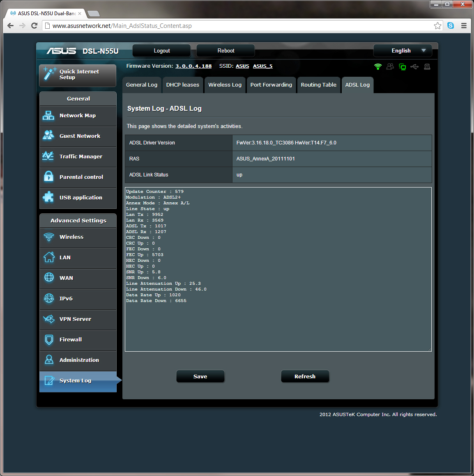Image resolution: width=474 pixels, height=476 pixels.
Task: Click the 'Data Rate Down : 6655' log line
Action: (156, 301)
